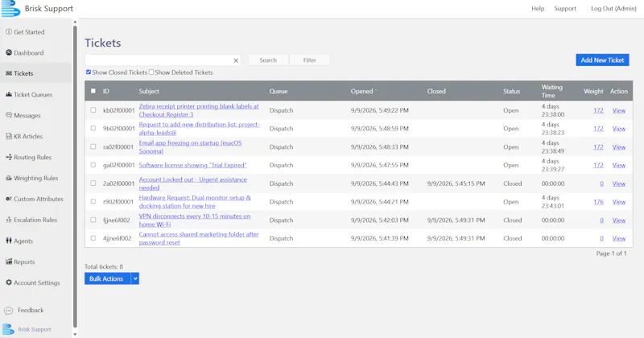Open Zebra receipt printer ticket link
644x338 pixels.
coord(199,110)
